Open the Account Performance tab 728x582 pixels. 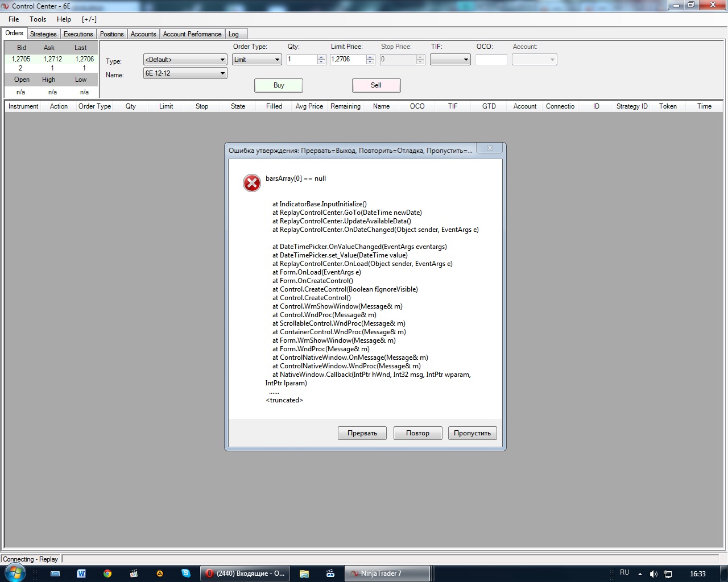coord(192,34)
